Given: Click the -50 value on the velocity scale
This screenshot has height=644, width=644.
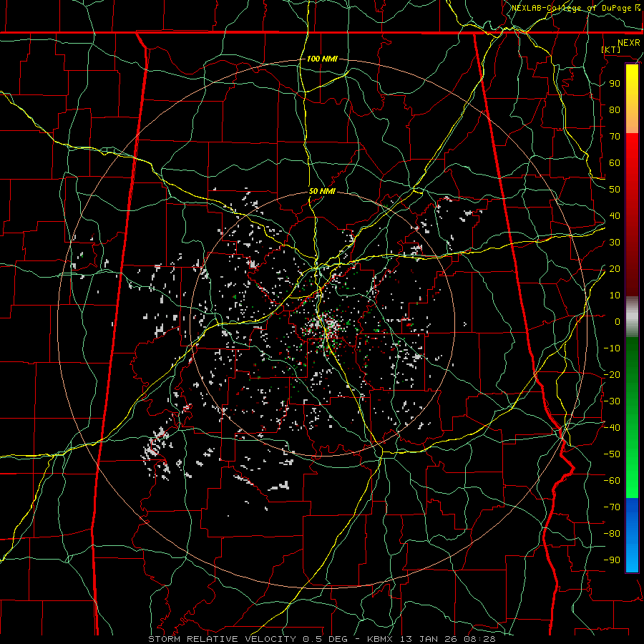Looking at the screenshot, I should click(612, 454).
